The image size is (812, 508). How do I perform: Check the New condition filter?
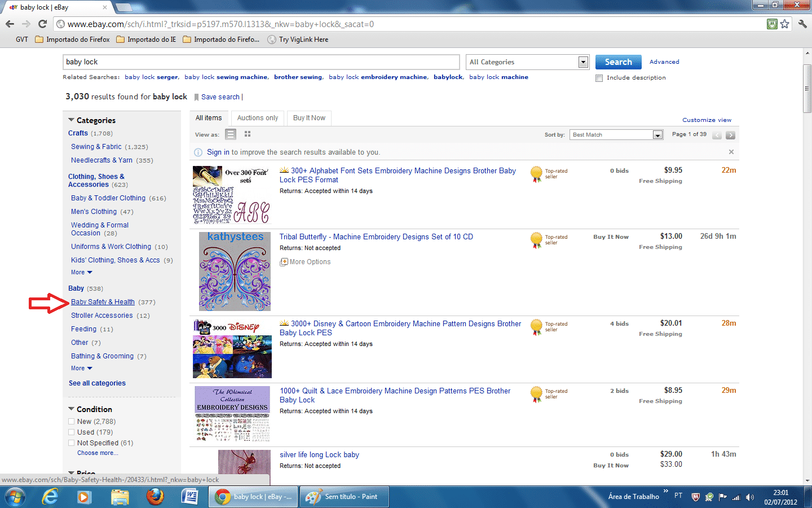[72, 422]
